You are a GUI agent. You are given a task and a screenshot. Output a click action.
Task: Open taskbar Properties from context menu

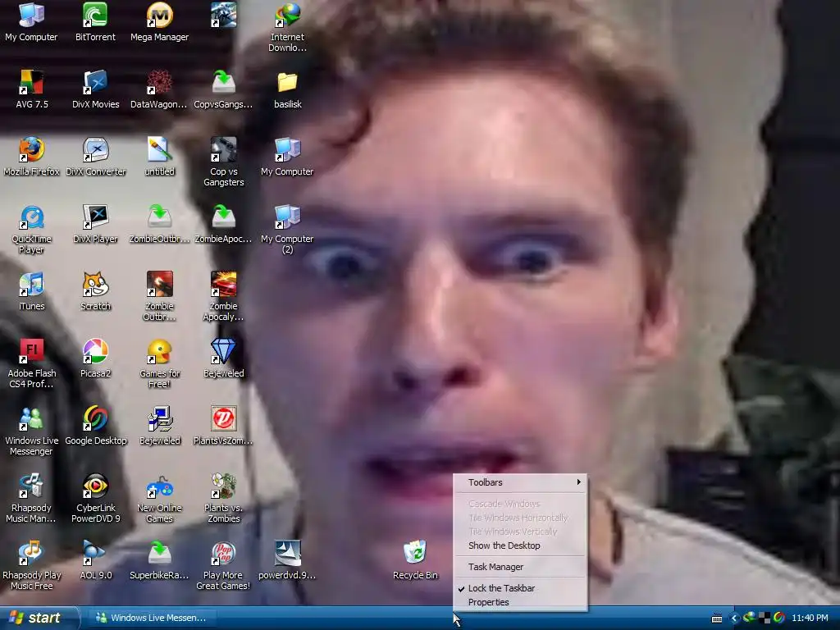520,602
